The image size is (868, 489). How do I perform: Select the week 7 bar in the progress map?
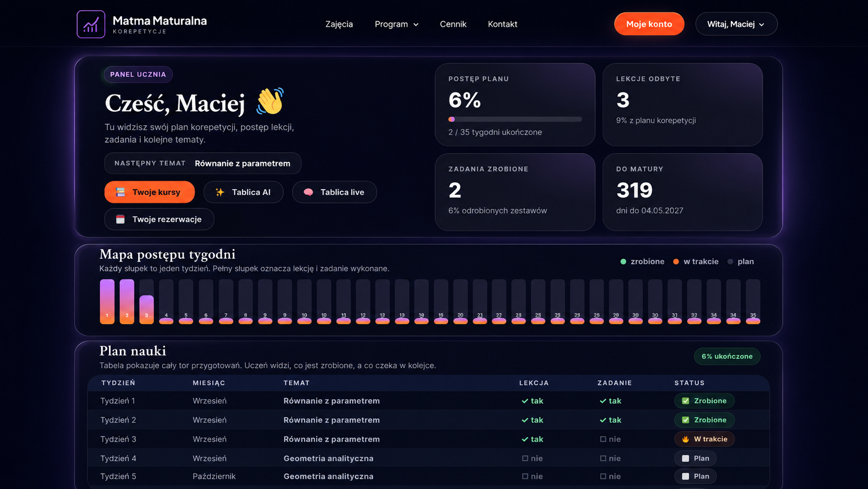(x=226, y=301)
